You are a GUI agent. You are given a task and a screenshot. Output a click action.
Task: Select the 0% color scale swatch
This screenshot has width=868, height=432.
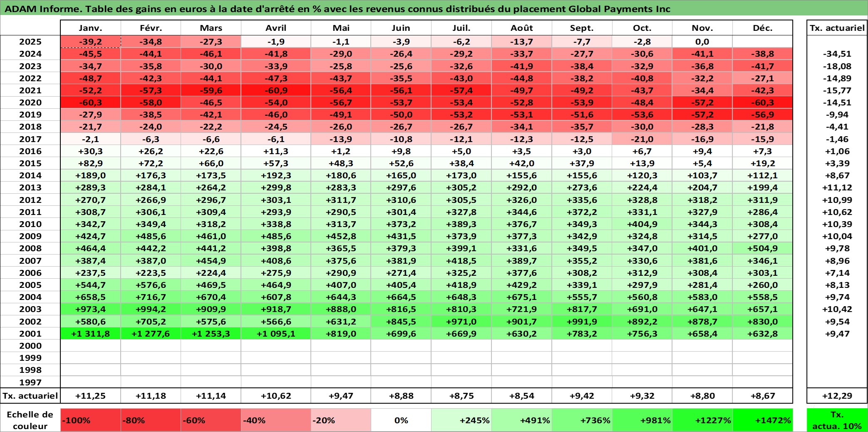[401, 420]
